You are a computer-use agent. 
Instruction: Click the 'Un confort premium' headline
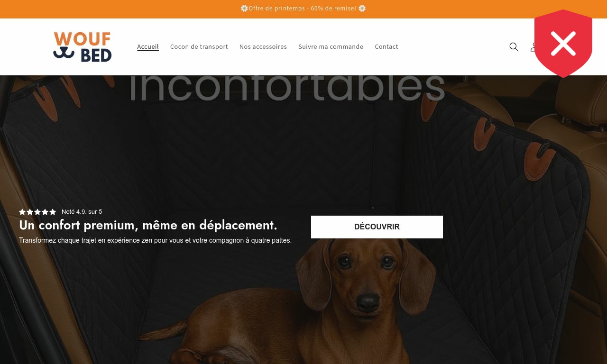click(148, 225)
